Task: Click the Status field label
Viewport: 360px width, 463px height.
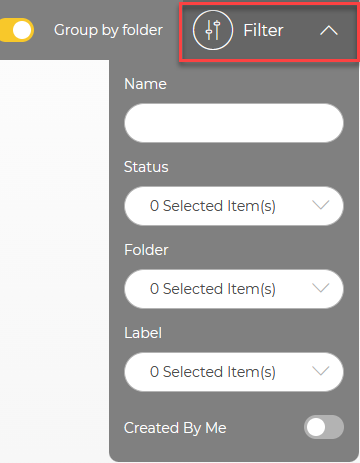Action: click(146, 167)
